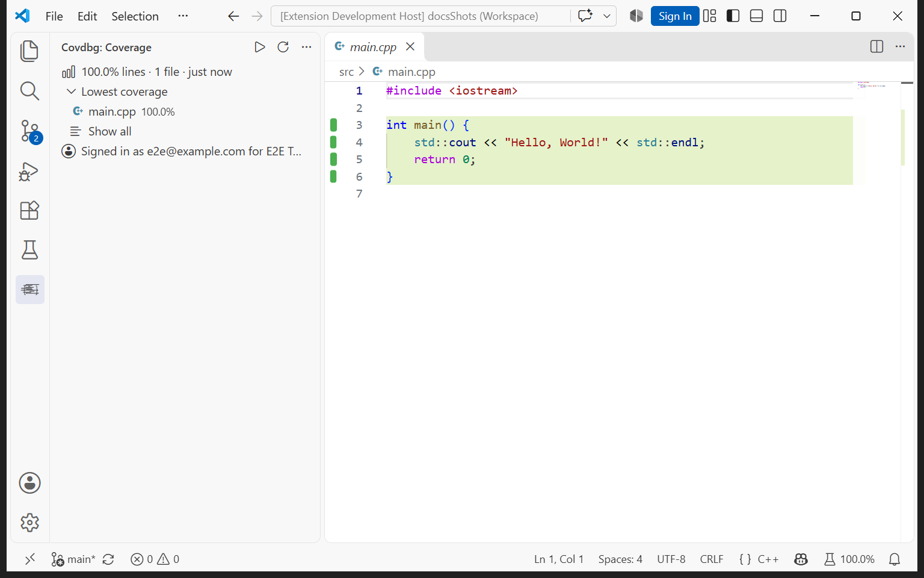
Task: Click Ln 1, Col 1 position
Action: point(559,559)
